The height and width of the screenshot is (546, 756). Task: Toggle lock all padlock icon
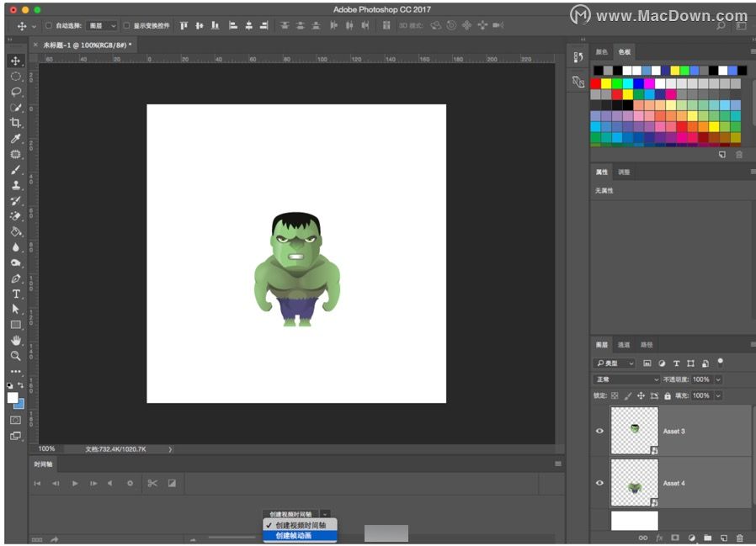(x=668, y=395)
